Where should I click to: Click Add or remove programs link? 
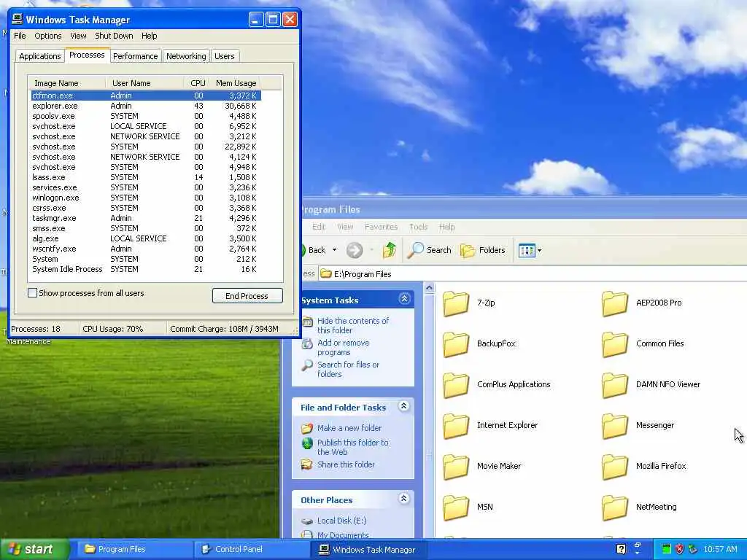tap(343, 348)
